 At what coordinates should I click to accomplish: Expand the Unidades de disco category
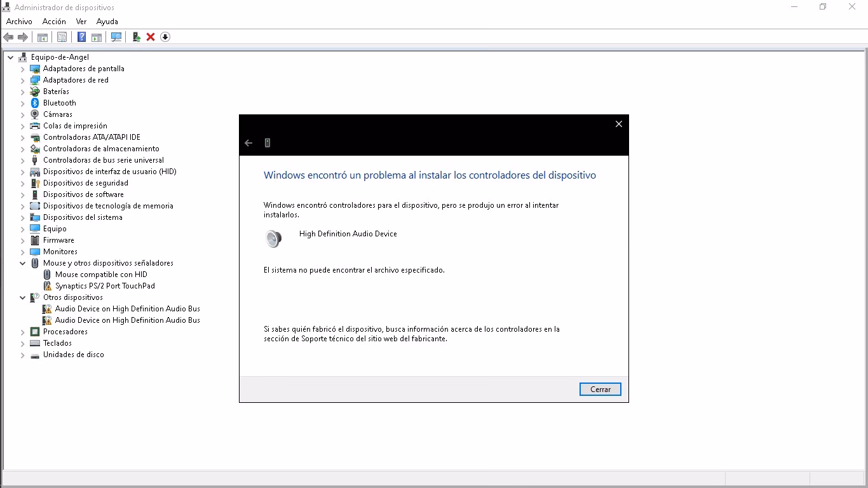pyautogui.click(x=23, y=355)
